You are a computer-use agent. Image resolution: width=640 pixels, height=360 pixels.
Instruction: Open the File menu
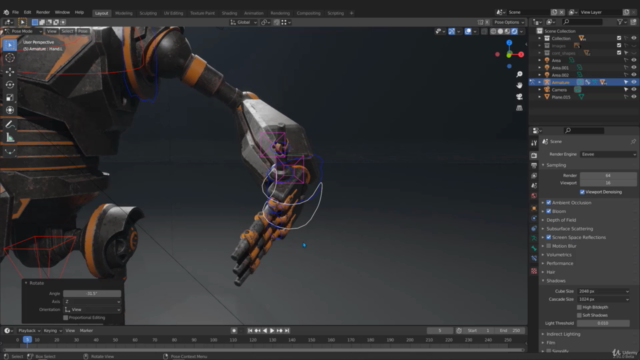pos(16,12)
